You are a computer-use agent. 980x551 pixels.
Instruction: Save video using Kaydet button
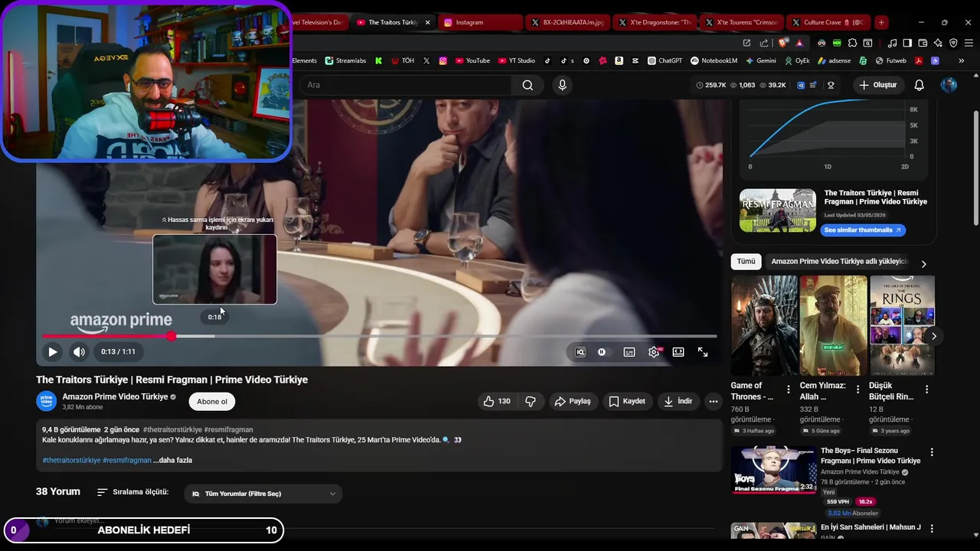click(627, 401)
